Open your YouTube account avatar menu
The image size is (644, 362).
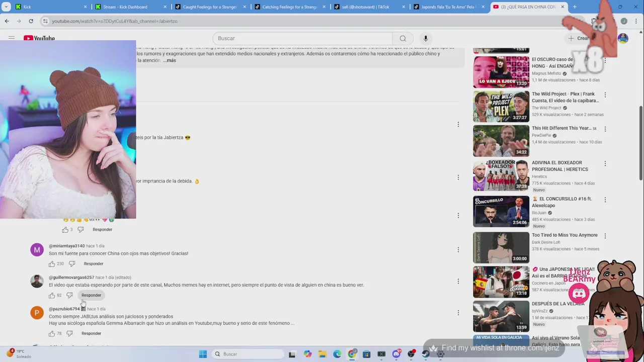pos(623,38)
